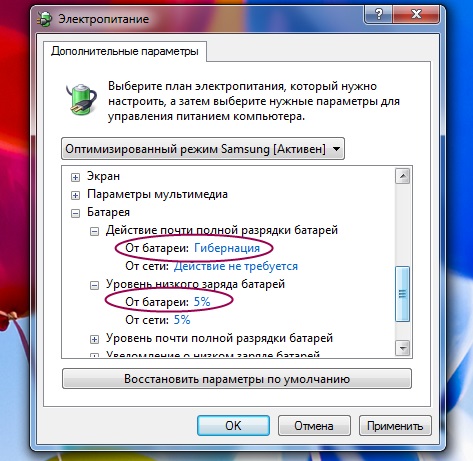Close the Электропитание dialog window
473x461 pixels.
point(416,14)
